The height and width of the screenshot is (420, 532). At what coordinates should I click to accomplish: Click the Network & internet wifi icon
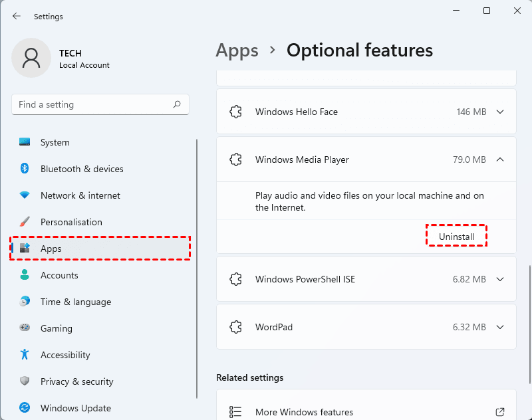click(25, 195)
